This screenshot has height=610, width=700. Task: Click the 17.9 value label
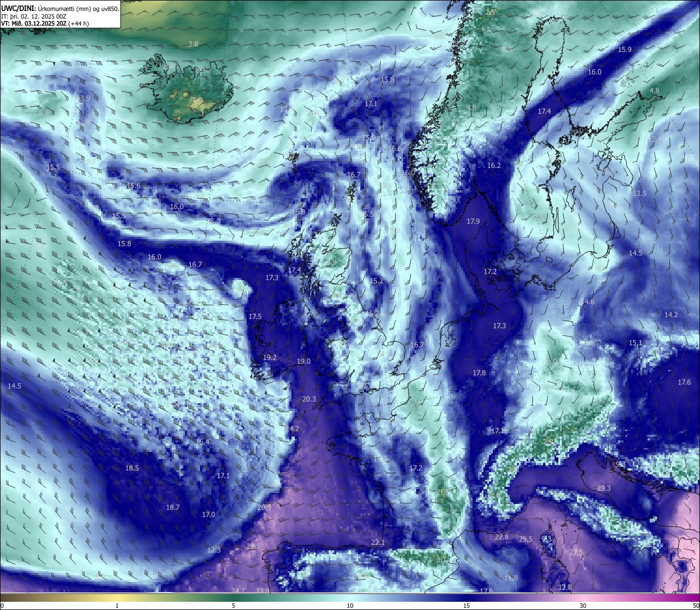coord(473,221)
